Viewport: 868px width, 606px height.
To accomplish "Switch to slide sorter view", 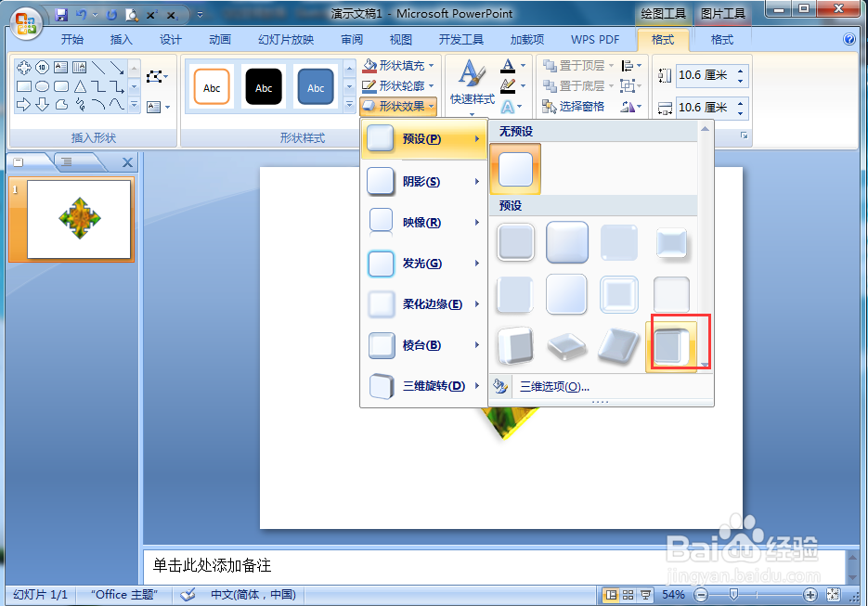I will pyautogui.click(x=628, y=595).
